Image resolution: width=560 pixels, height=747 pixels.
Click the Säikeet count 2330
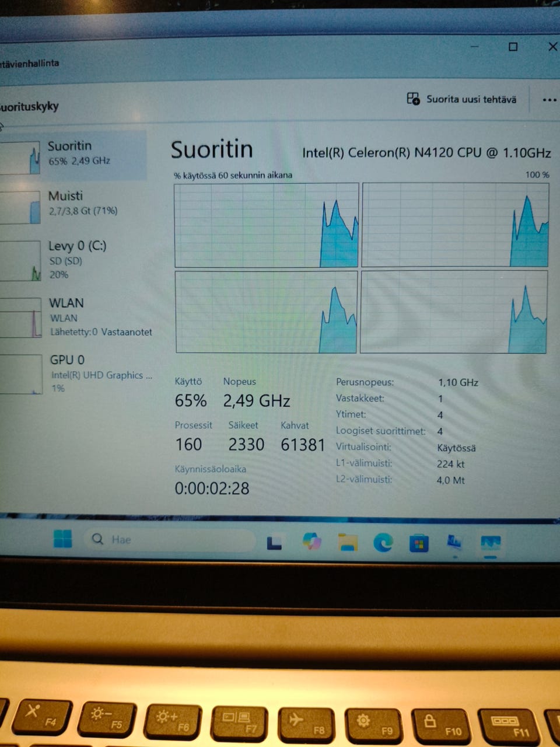[x=246, y=445]
